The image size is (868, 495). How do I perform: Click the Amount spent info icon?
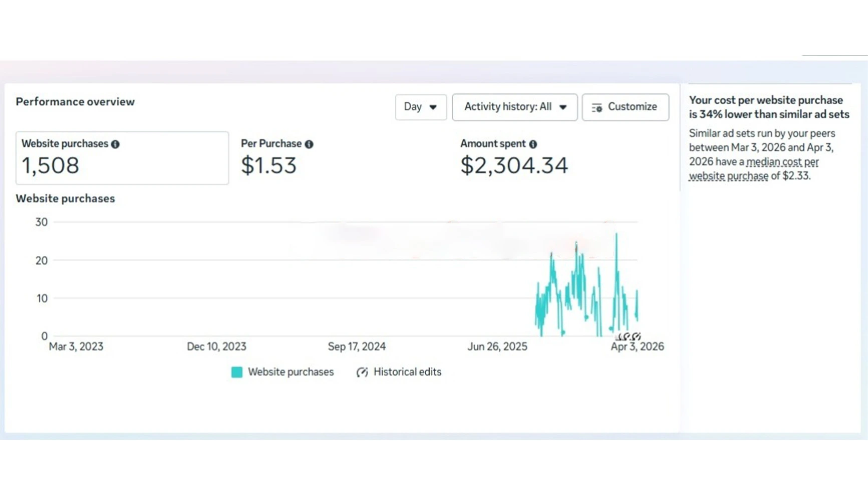click(x=533, y=144)
